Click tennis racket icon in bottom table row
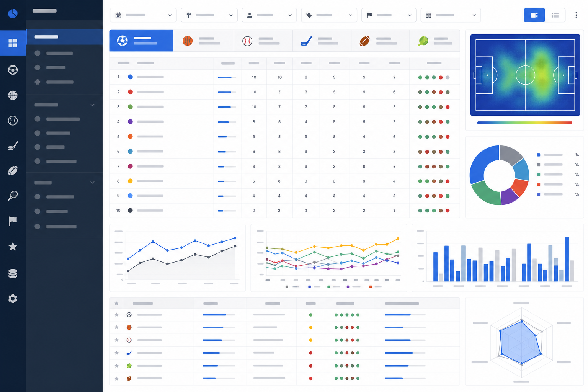Viewport: 588px width, 392px height. (x=129, y=366)
